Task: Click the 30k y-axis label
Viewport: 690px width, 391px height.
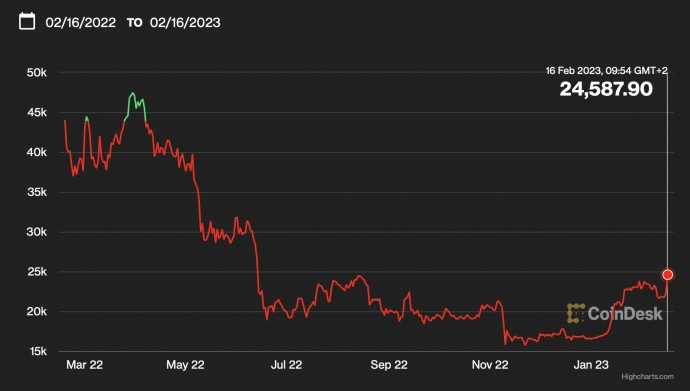Action: tap(37, 232)
